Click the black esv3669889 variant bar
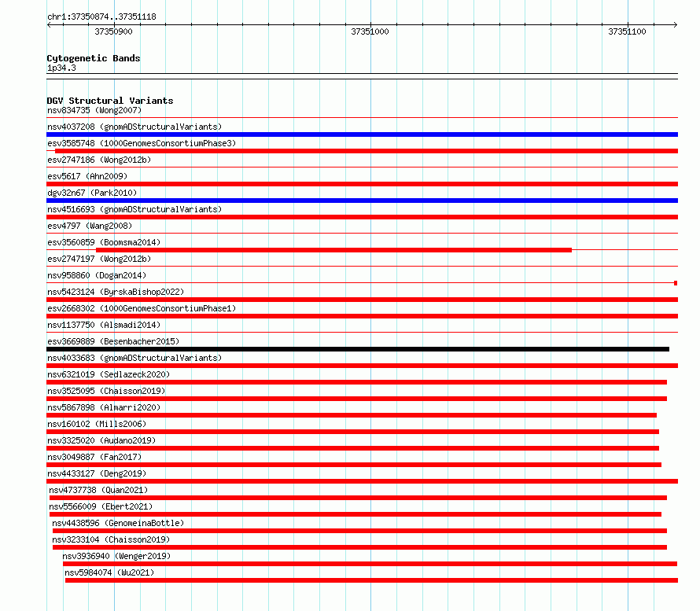Screen dimensions: 700x611 tap(358, 349)
